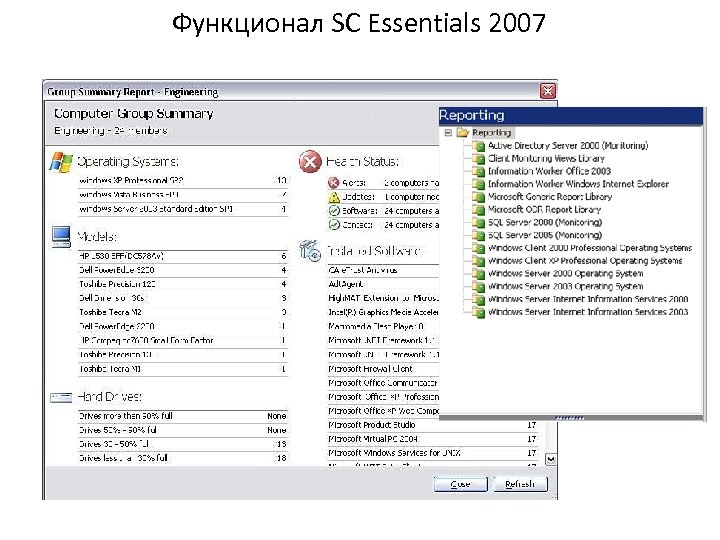Select Microsoft Firewall Client row

click(383, 369)
